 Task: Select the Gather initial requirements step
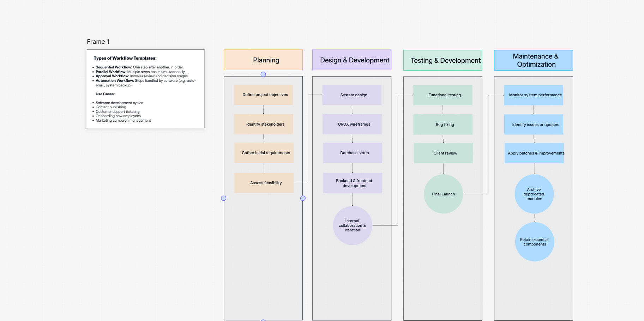pyautogui.click(x=264, y=153)
